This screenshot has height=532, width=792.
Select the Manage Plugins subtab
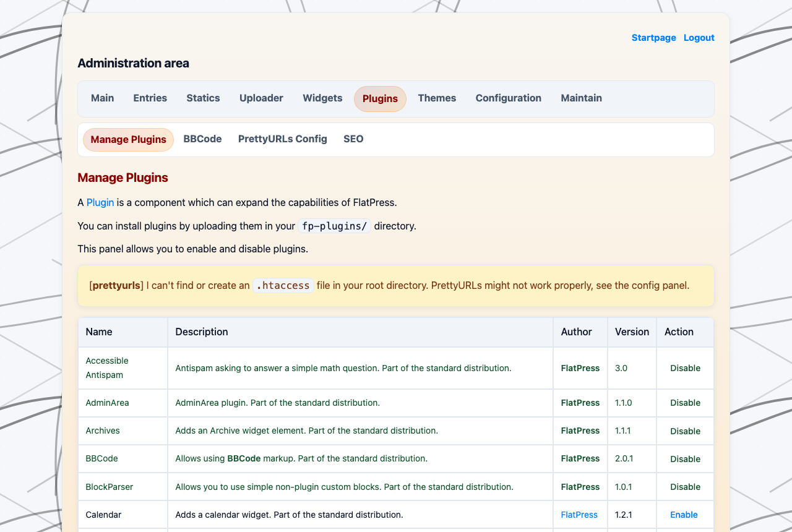click(128, 139)
